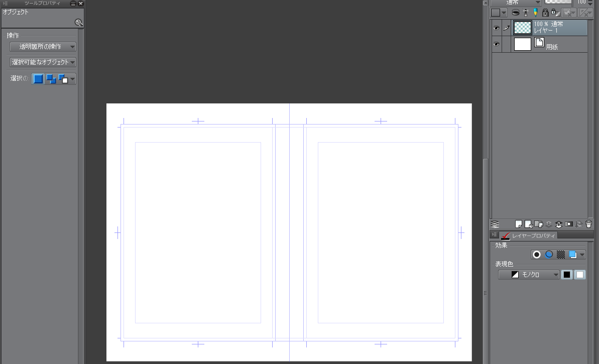Toggle the lock layer padlock
This screenshot has width=599, height=364.
click(x=545, y=13)
